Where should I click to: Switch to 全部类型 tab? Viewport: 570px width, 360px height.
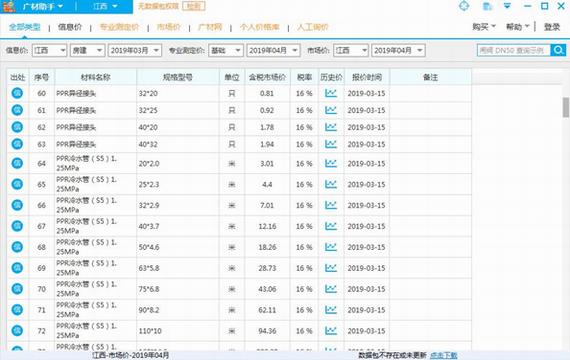click(x=25, y=27)
